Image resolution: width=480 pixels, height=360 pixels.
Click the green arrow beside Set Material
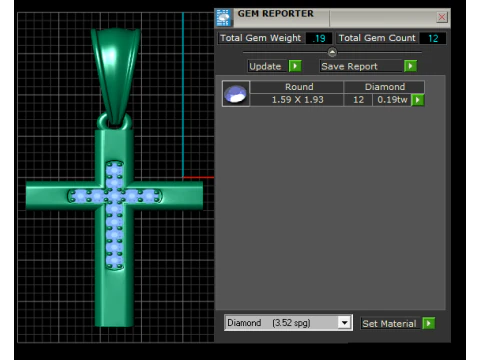pos(429,323)
